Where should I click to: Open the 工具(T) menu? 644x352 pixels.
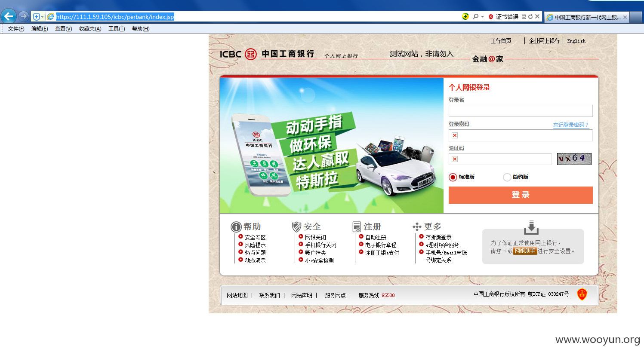pyautogui.click(x=117, y=29)
